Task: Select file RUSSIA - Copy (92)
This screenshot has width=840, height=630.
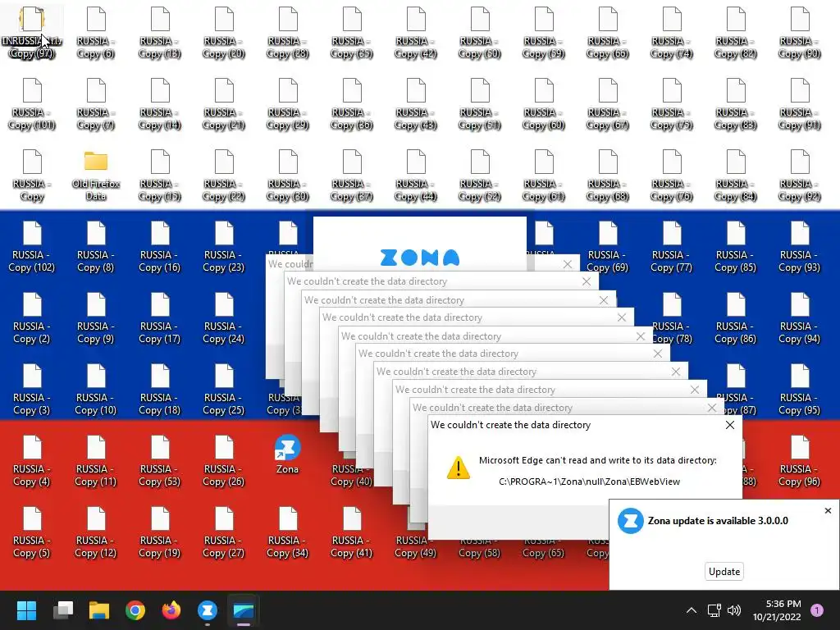Action: point(799,176)
